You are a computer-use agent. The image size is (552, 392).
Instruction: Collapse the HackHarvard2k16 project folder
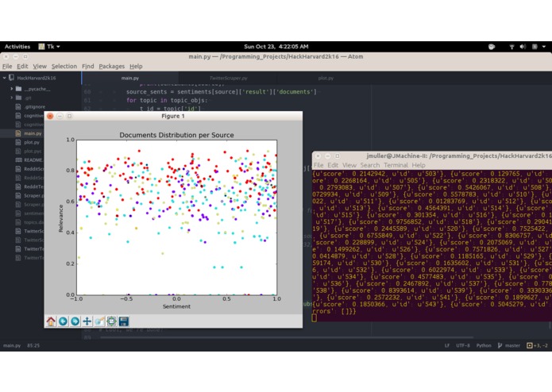pos(4,78)
